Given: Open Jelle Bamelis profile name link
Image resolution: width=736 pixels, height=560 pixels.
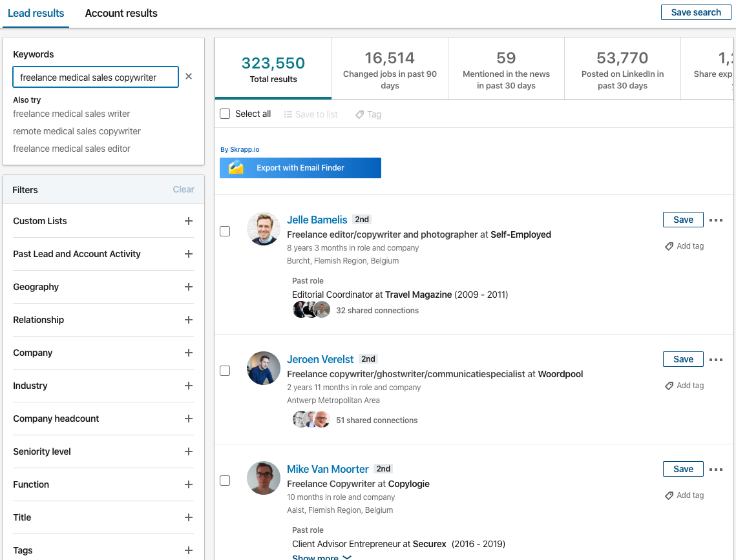Looking at the screenshot, I should click(317, 220).
